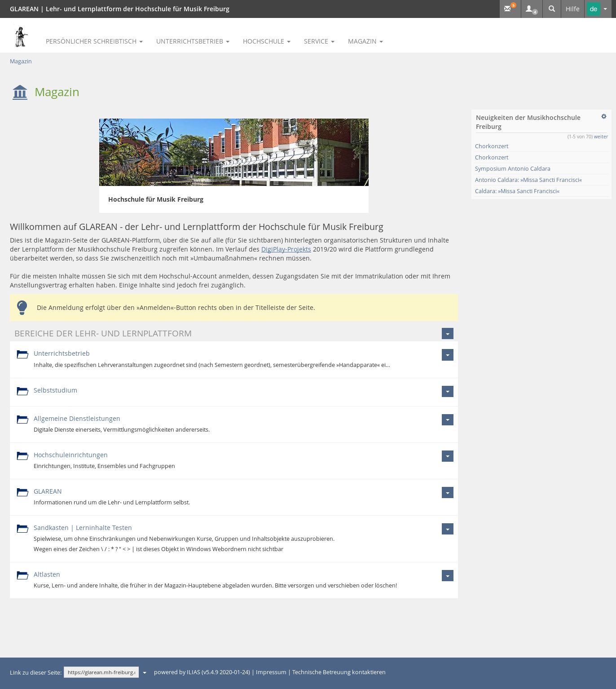Open Service main menu
The image size is (616, 689).
click(319, 41)
